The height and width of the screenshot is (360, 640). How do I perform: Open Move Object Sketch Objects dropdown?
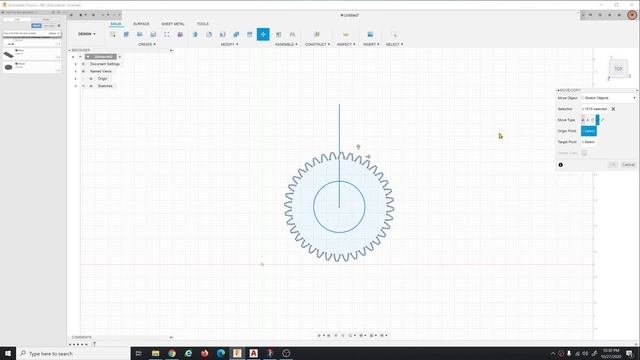[609, 98]
